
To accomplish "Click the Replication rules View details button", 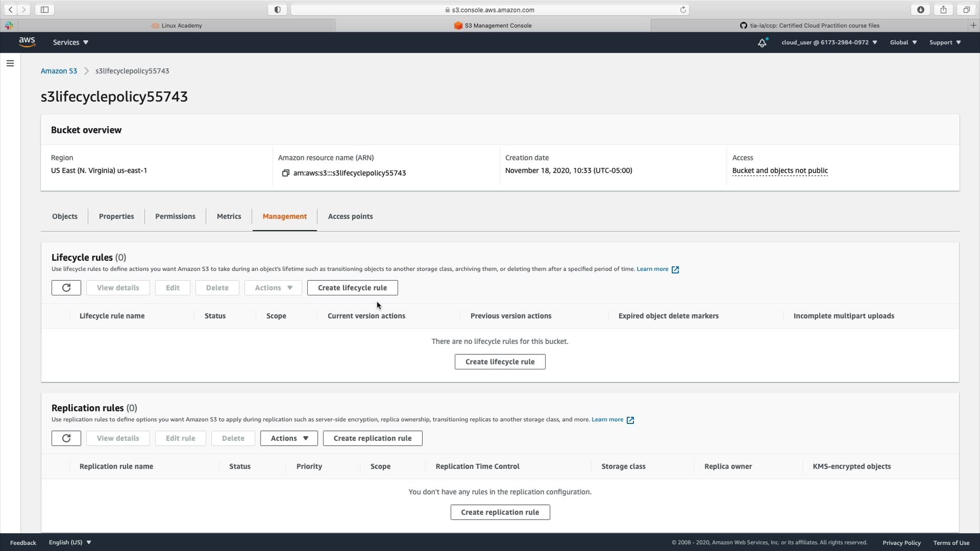I will click(x=118, y=438).
